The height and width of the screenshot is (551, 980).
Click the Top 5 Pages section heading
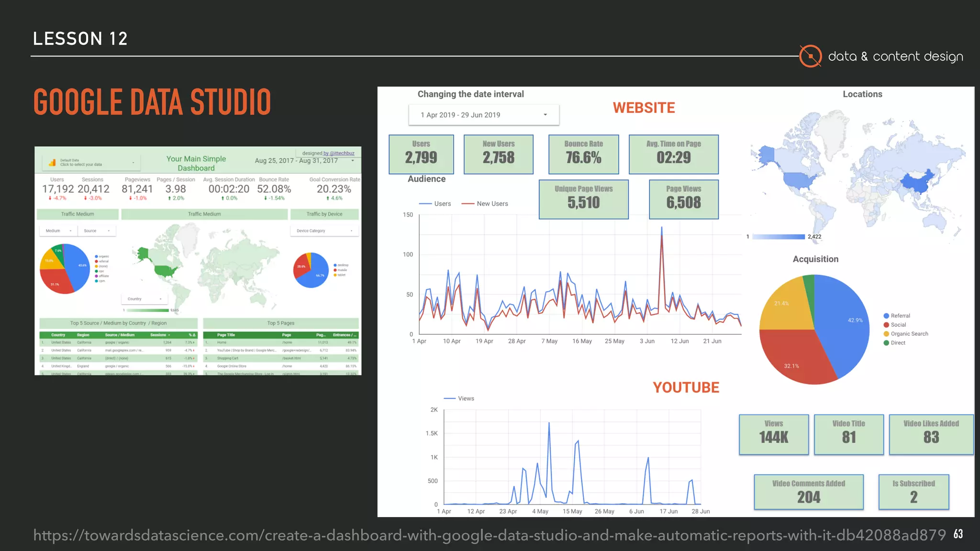(281, 323)
